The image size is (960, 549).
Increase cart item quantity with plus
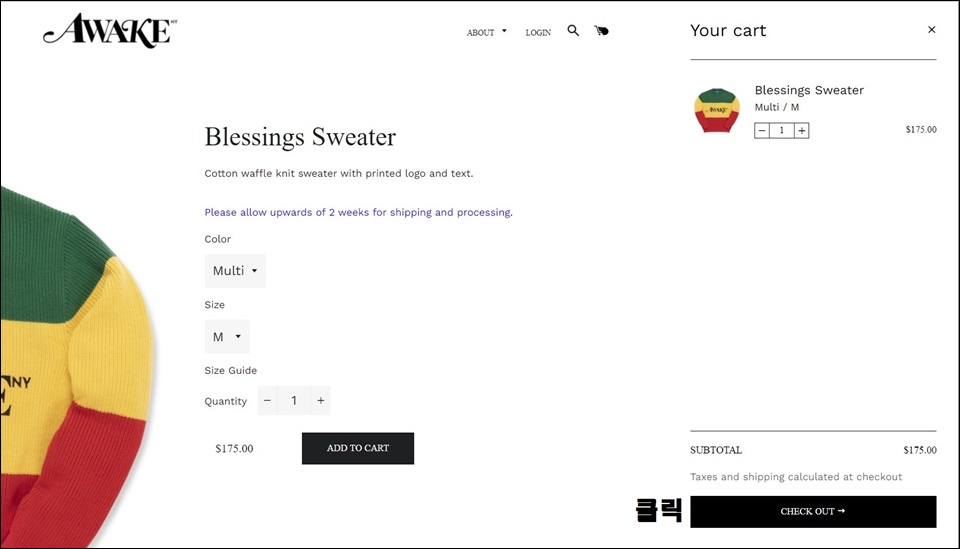(x=801, y=130)
